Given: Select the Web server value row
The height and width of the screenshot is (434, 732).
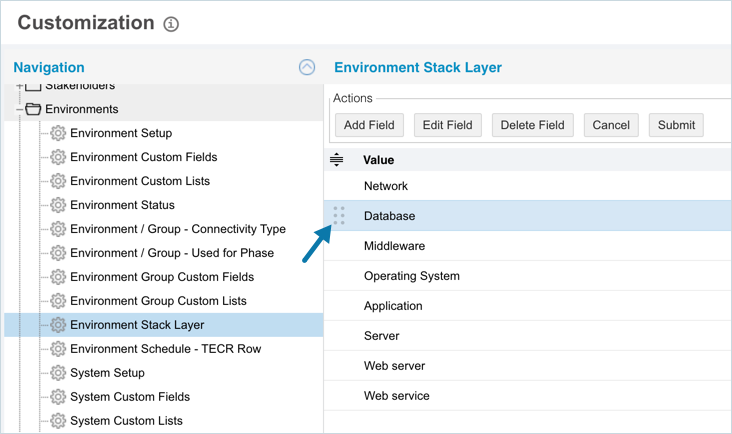Looking at the screenshot, I should click(528, 365).
